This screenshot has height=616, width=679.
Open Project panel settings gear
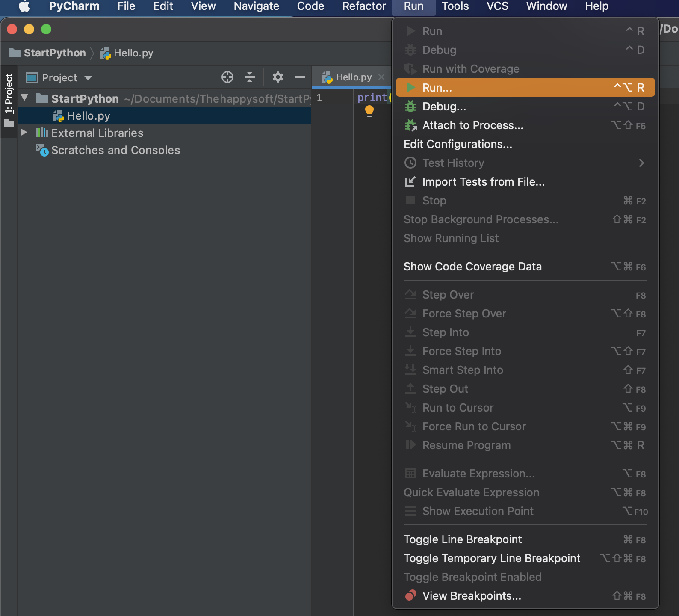(x=278, y=77)
